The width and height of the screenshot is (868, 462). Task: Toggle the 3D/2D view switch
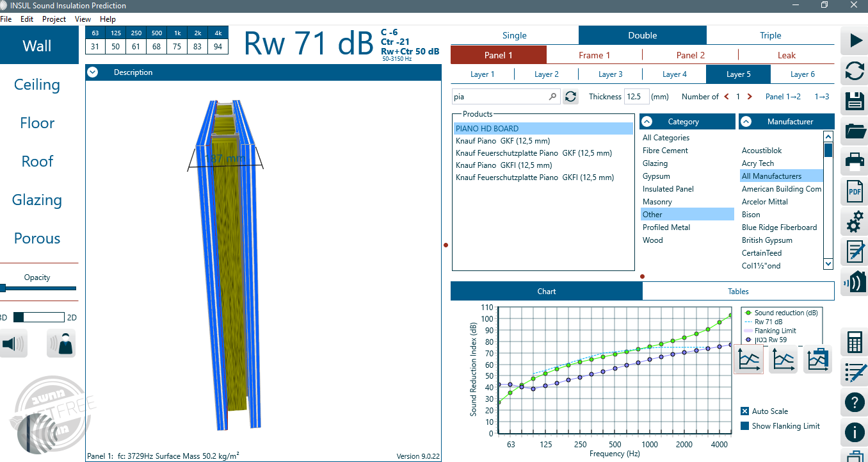click(x=38, y=317)
